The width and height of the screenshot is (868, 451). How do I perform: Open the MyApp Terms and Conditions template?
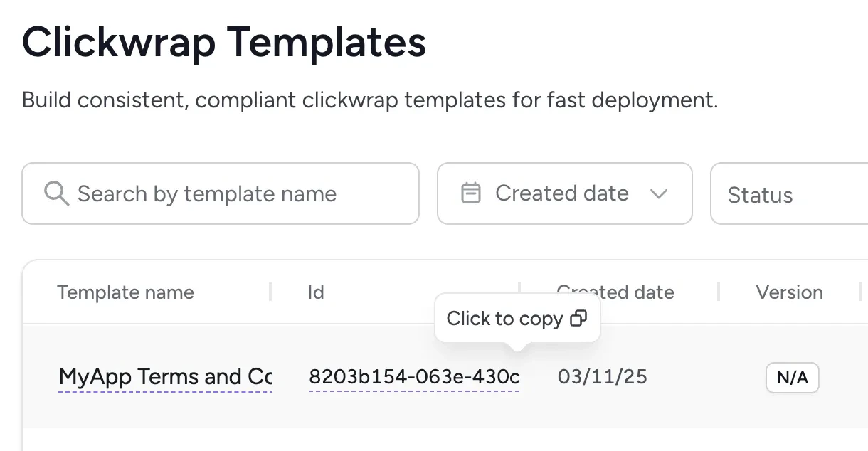click(x=165, y=377)
